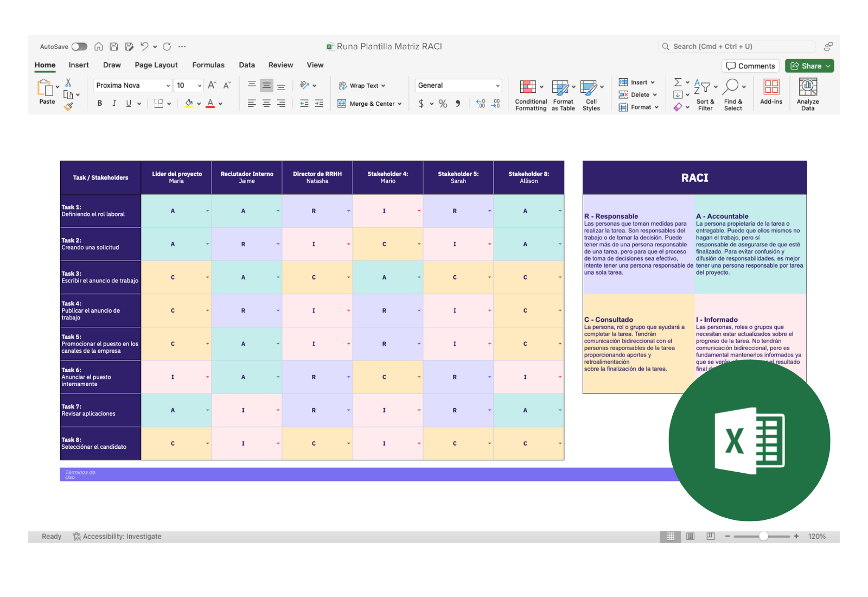Click the percent style icon

443,103
